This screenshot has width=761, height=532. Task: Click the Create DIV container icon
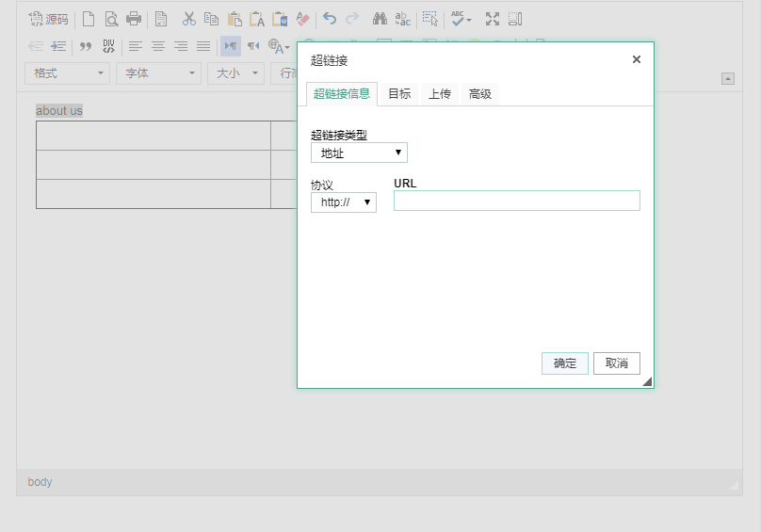(x=108, y=46)
